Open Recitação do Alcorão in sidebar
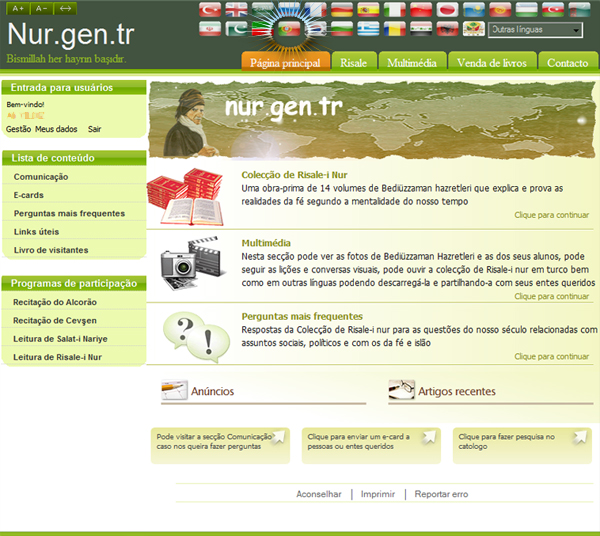The width and height of the screenshot is (600, 536). tap(56, 303)
